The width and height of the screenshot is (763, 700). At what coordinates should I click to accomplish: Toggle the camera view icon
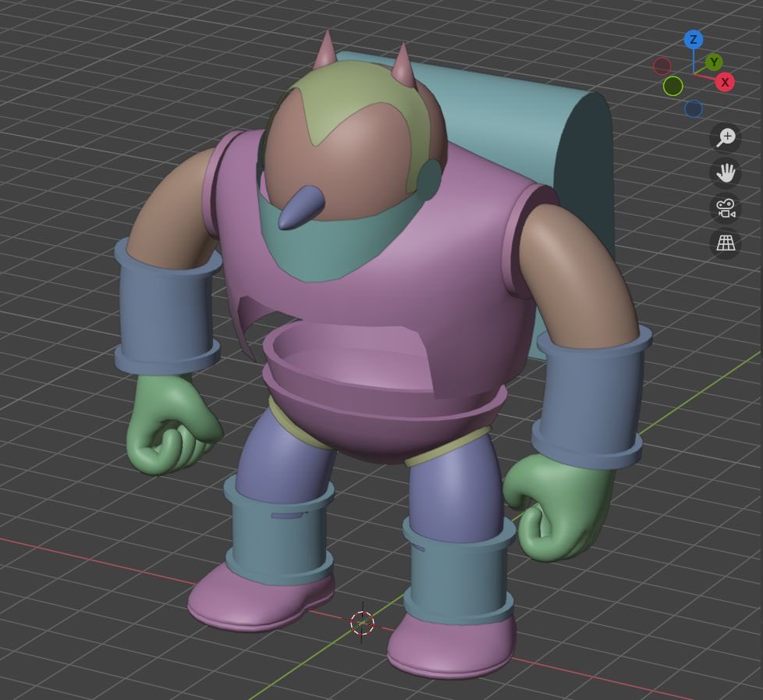pyautogui.click(x=726, y=208)
